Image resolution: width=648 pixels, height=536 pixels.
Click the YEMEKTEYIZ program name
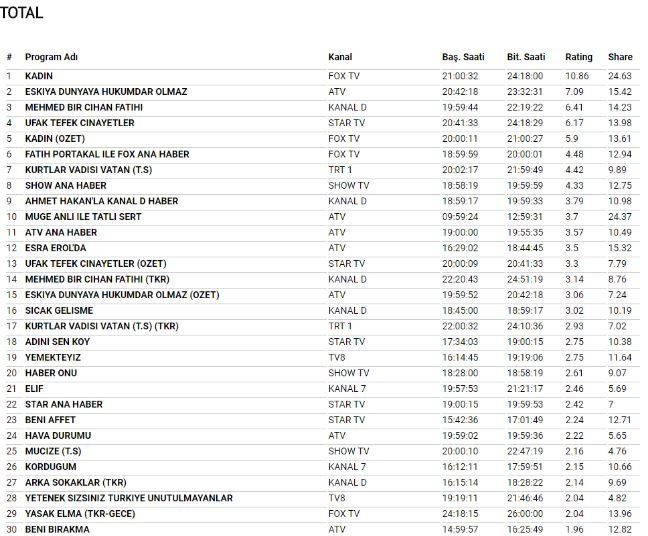tap(53, 357)
